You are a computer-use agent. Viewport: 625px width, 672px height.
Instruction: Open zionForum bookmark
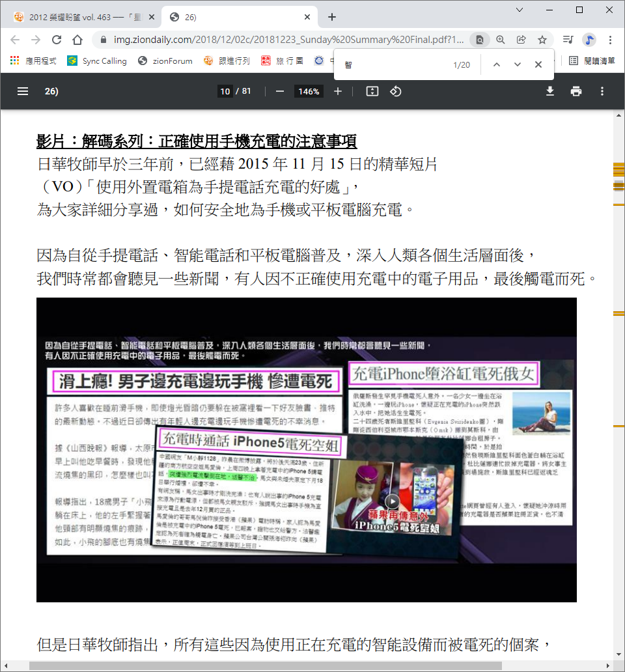165,61
